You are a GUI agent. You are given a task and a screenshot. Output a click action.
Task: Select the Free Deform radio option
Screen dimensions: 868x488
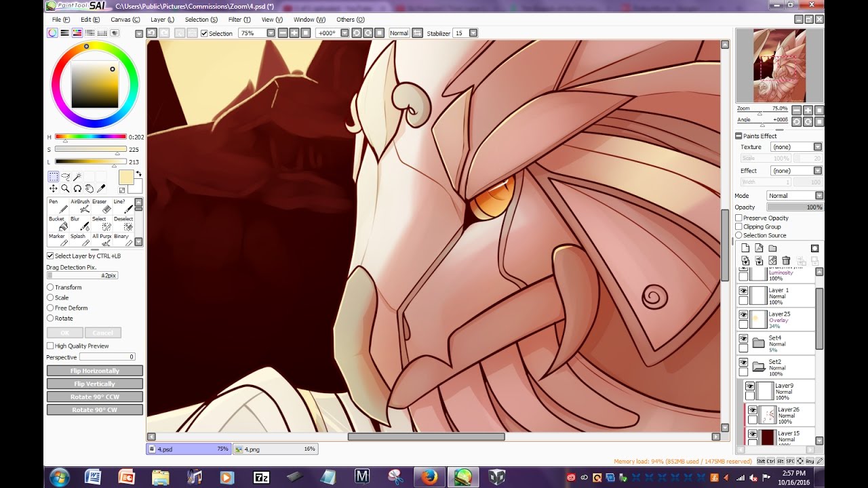[x=50, y=308]
